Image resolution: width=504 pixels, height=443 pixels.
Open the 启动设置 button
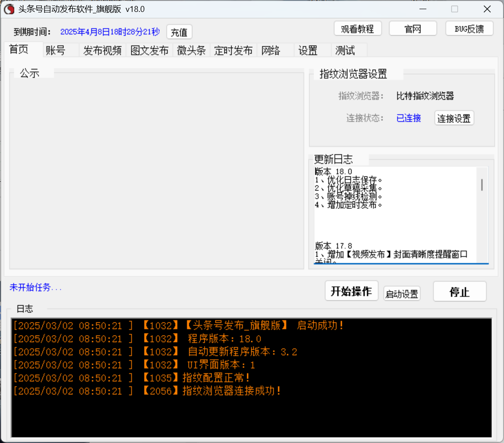402,294
